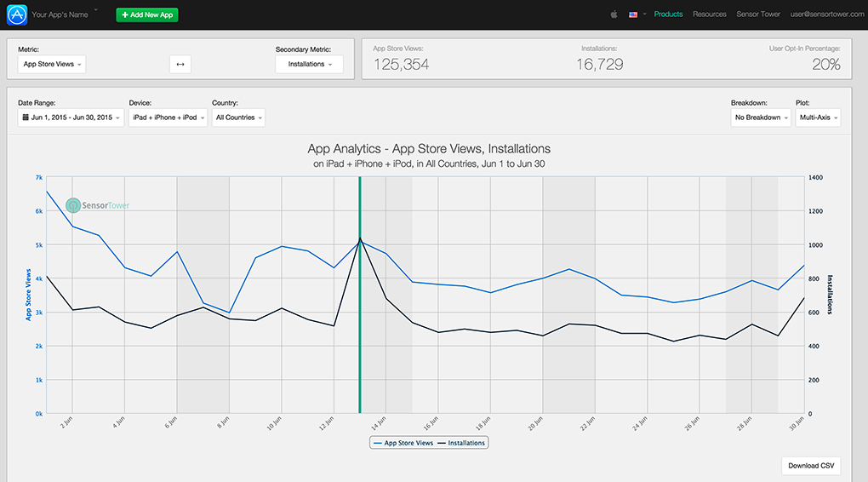Image resolution: width=868 pixels, height=482 pixels.
Task: Click the App Store app icon
Action: [x=16, y=14]
